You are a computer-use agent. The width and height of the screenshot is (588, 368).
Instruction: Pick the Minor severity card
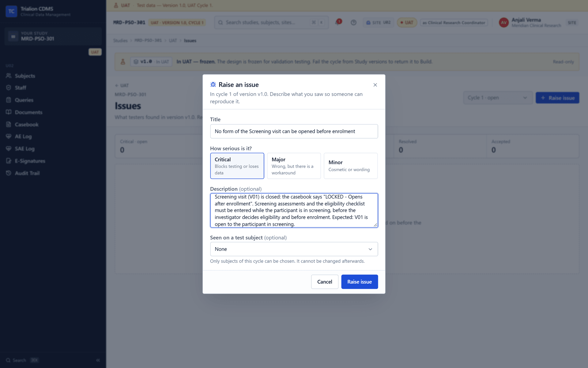351,166
